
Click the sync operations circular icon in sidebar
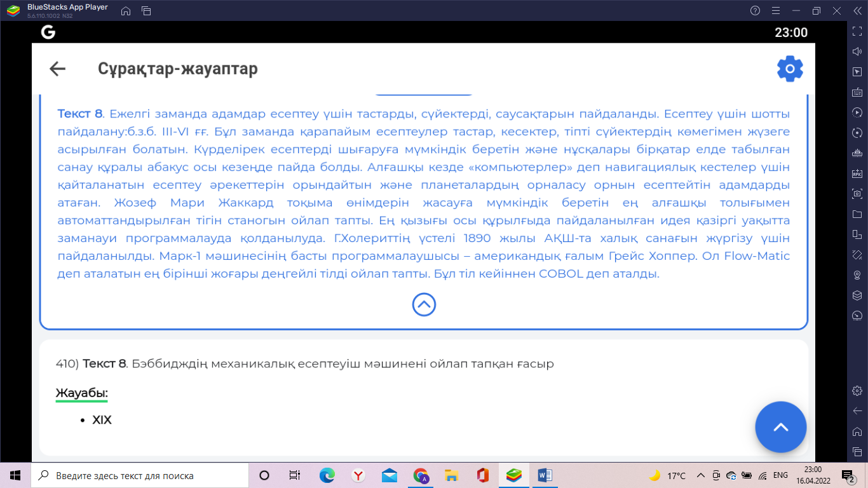click(x=857, y=133)
